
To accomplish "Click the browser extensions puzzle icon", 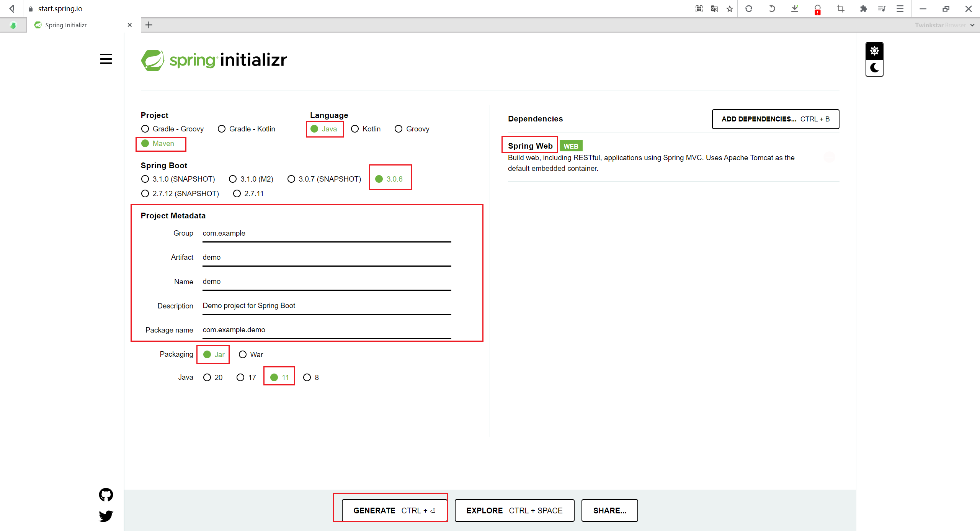I will [863, 8].
